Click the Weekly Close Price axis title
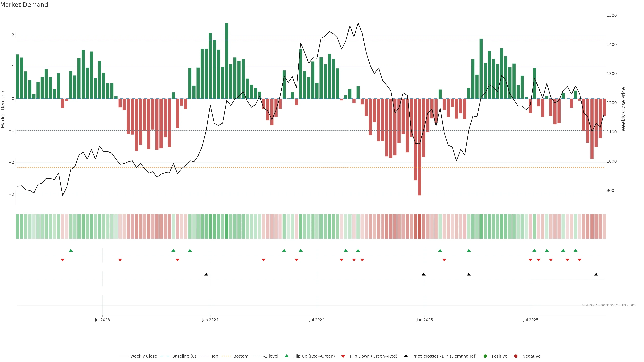 point(624,109)
